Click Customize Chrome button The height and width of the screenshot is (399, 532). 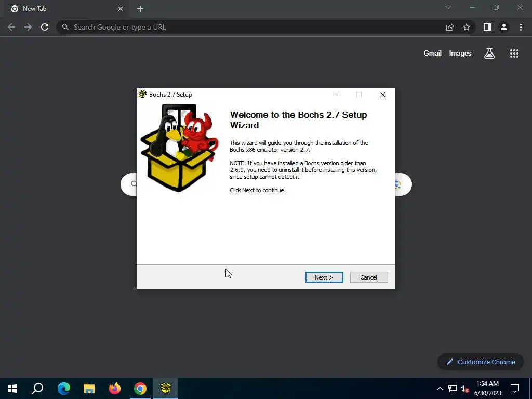[x=481, y=362]
